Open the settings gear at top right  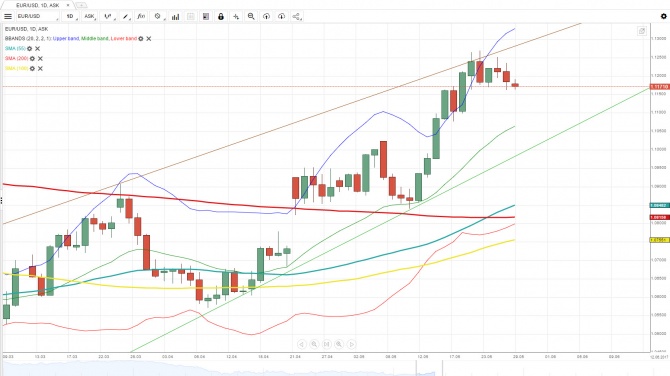[x=664, y=16]
